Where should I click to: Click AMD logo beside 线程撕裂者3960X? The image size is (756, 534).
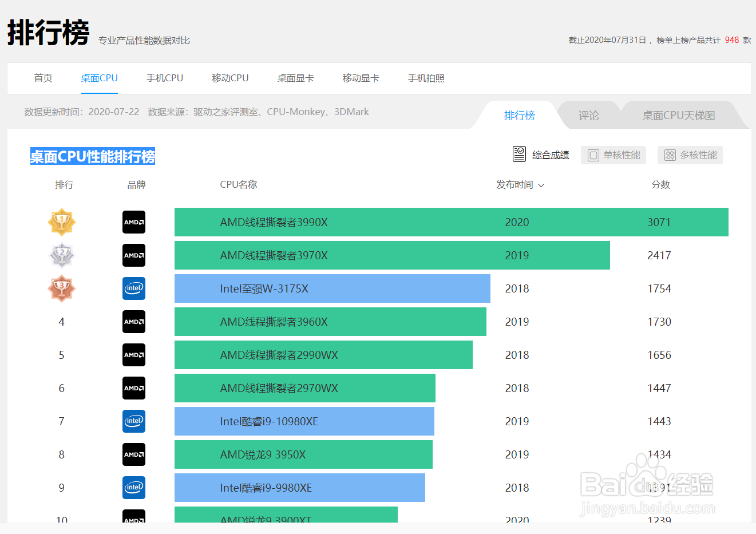[x=134, y=322]
